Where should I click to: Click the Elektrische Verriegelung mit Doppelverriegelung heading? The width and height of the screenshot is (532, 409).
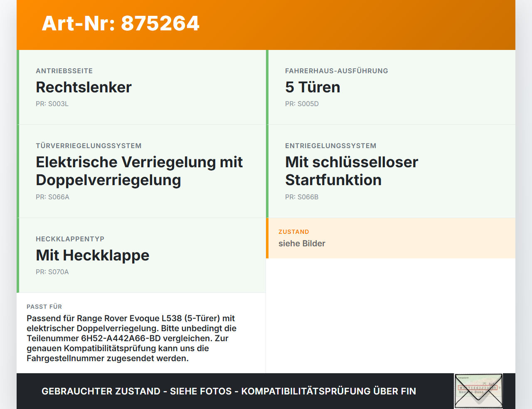click(139, 171)
